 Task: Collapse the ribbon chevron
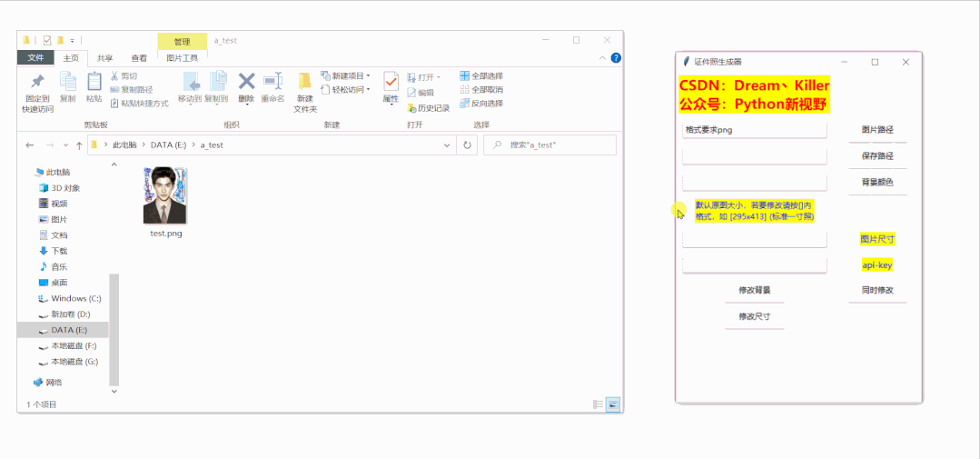[602, 58]
